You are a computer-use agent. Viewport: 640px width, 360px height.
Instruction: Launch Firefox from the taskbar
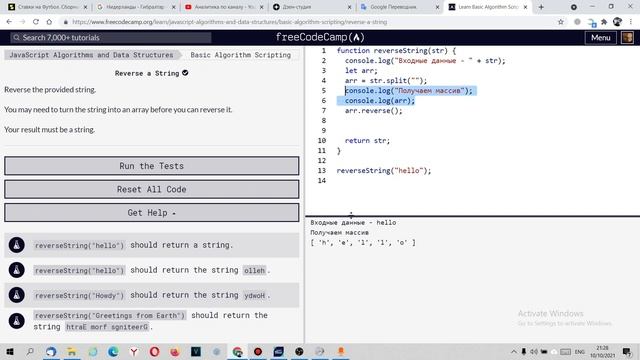(x=175, y=351)
